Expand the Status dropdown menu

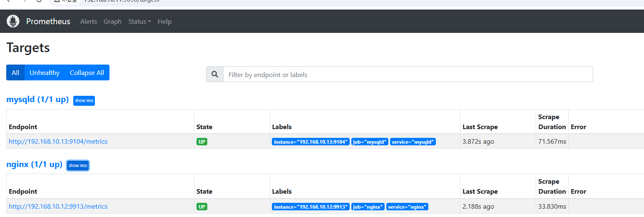pyautogui.click(x=139, y=21)
